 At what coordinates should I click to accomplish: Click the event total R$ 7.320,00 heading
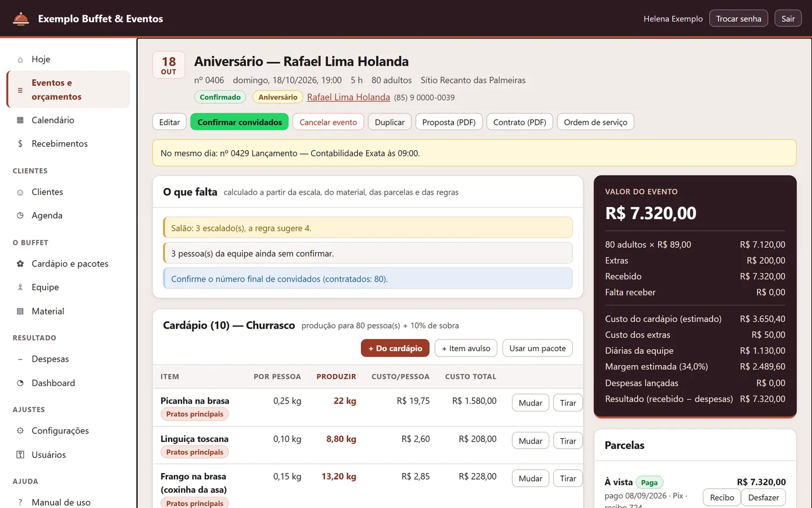(651, 213)
